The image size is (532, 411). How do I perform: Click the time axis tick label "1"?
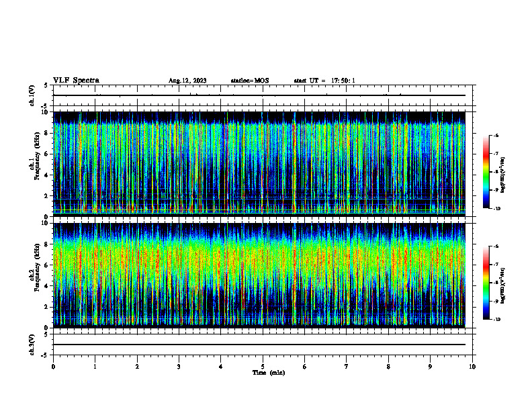[x=95, y=367]
